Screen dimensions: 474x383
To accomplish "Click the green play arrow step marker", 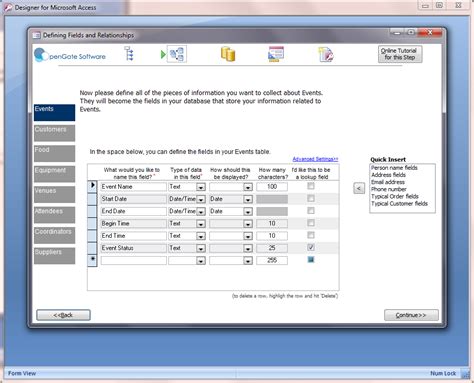I will [163, 54].
